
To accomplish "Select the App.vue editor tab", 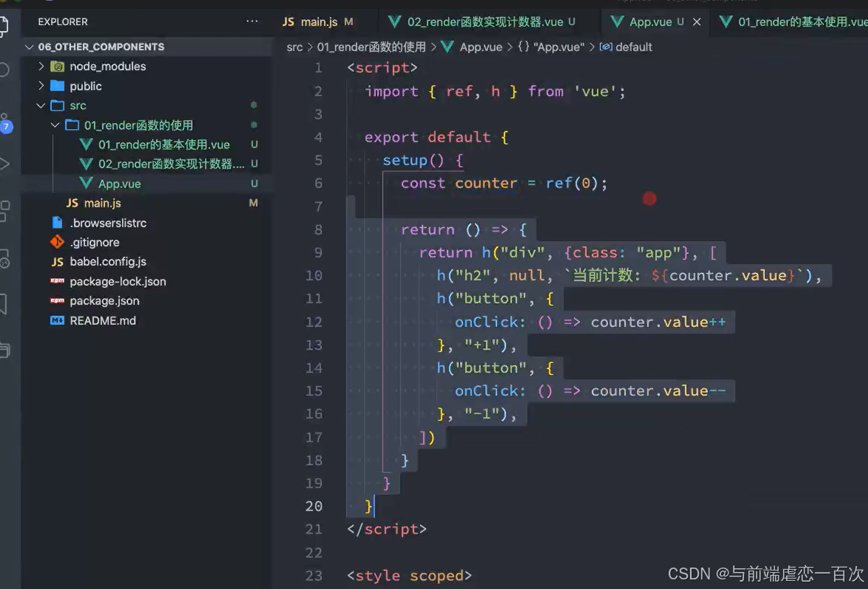I will [650, 22].
